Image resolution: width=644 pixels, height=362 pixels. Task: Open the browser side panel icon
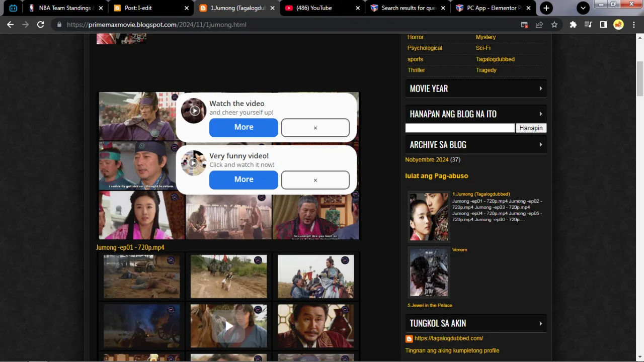(603, 24)
